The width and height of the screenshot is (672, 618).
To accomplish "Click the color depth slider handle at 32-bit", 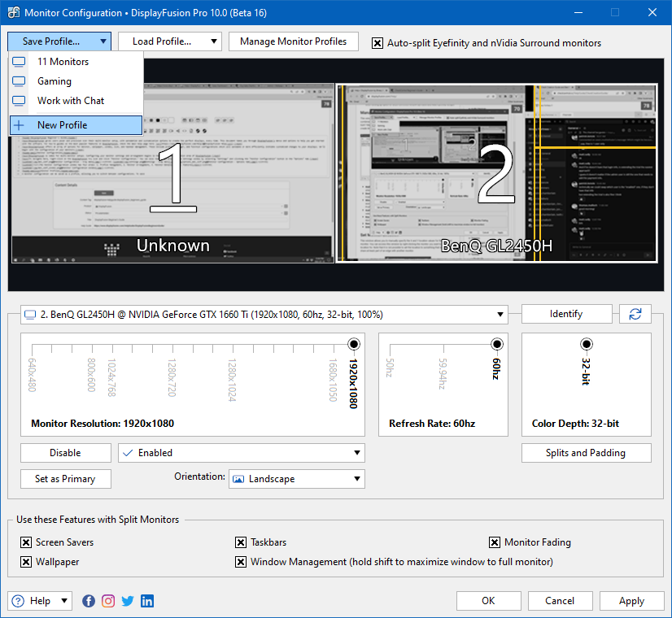I will click(x=587, y=344).
